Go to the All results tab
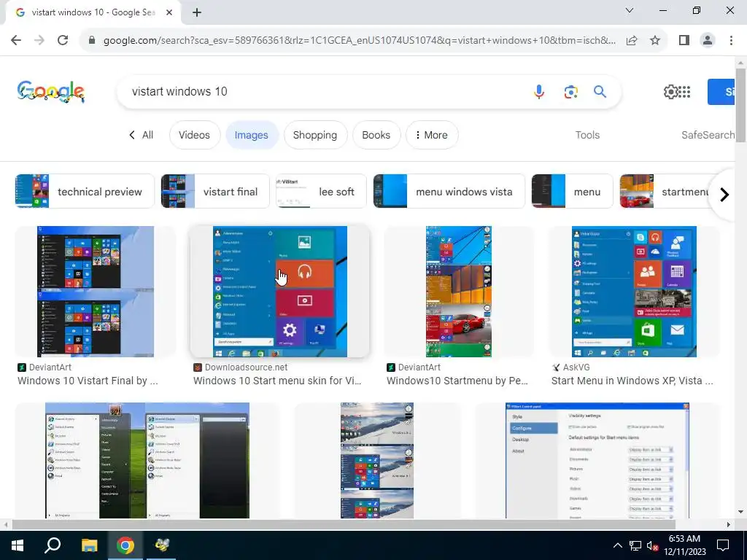Viewport: 747px width, 560px height. (x=142, y=135)
